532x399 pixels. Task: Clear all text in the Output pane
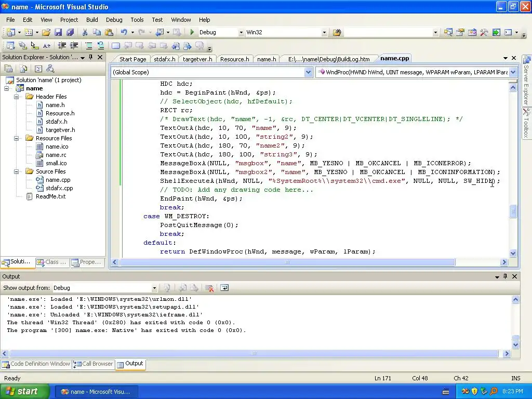click(x=209, y=288)
